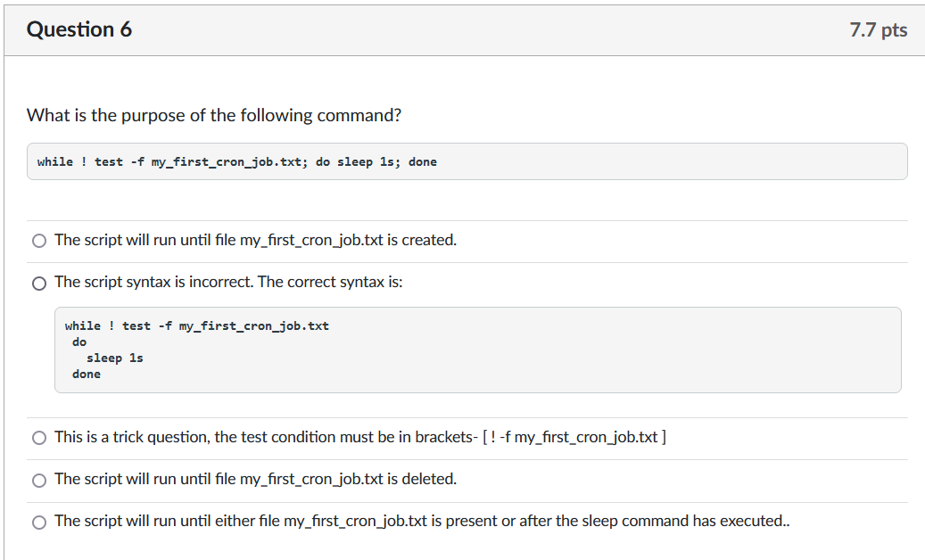
Task: Select the radio beside the deletion answer
Action: point(39,480)
